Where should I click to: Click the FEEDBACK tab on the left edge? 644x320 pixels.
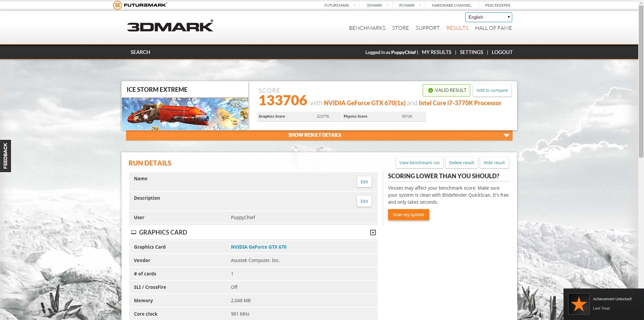[x=5, y=156]
